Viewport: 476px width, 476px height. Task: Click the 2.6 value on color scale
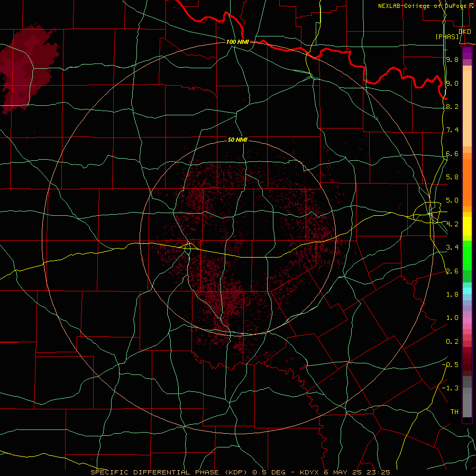pos(452,271)
